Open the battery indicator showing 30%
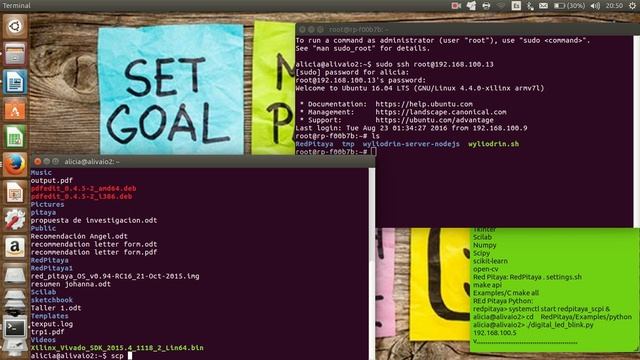640x360 pixels. [x=569, y=6]
